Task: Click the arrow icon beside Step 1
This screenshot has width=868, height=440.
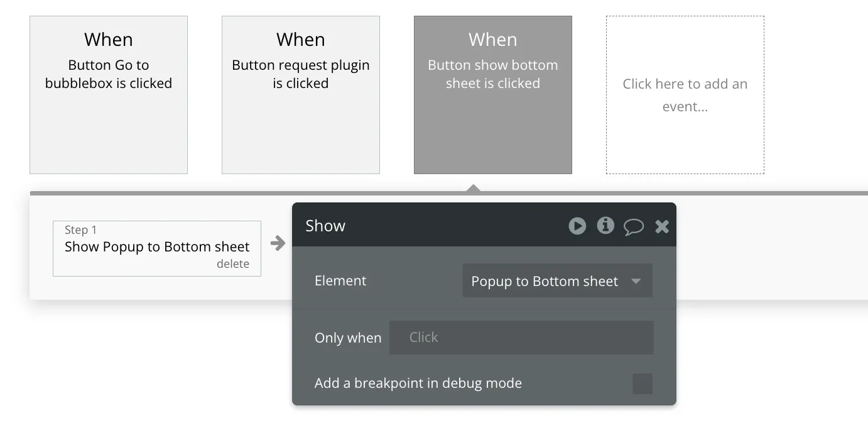Action: (x=278, y=243)
